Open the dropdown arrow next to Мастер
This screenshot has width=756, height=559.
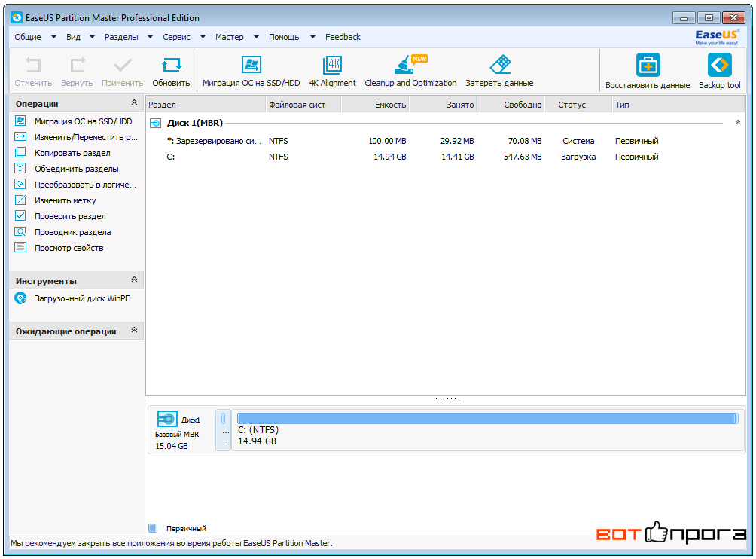click(x=256, y=37)
